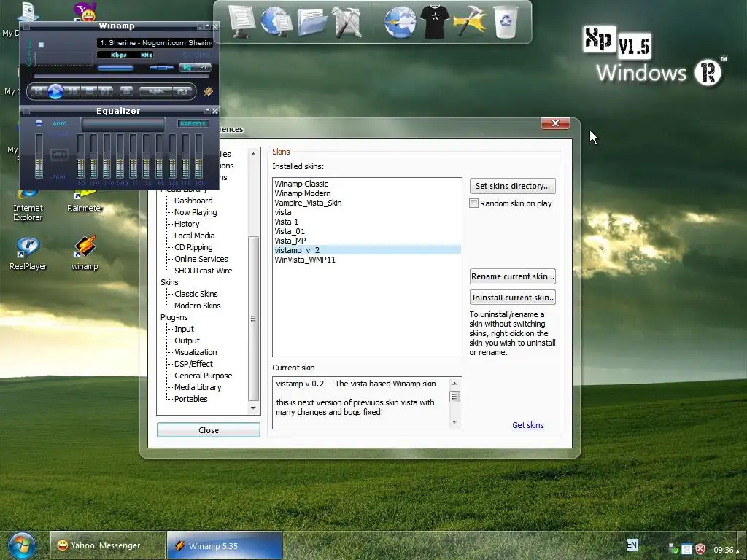Screen dimensions: 747x560
Task: Stop playback in the Winamp player
Action: pos(88,90)
